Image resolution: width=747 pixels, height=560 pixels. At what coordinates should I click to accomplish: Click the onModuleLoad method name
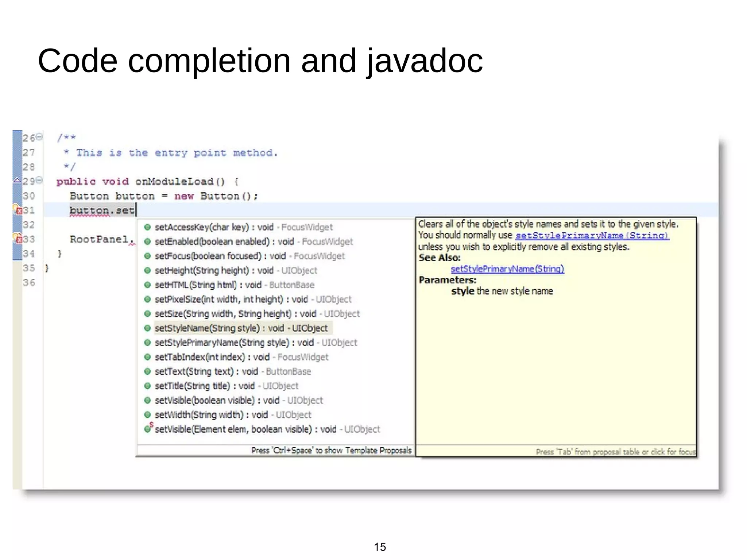pos(174,181)
